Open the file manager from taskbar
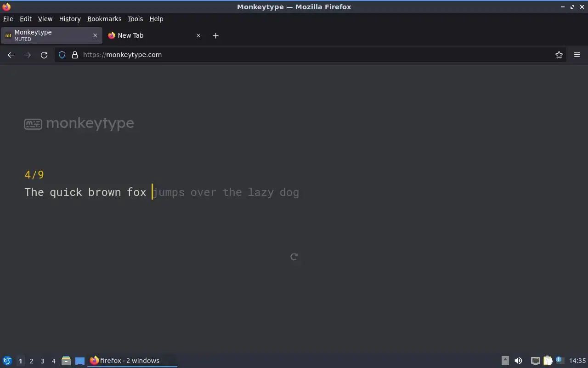This screenshot has height=368, width=588. [x=66, y=361]
